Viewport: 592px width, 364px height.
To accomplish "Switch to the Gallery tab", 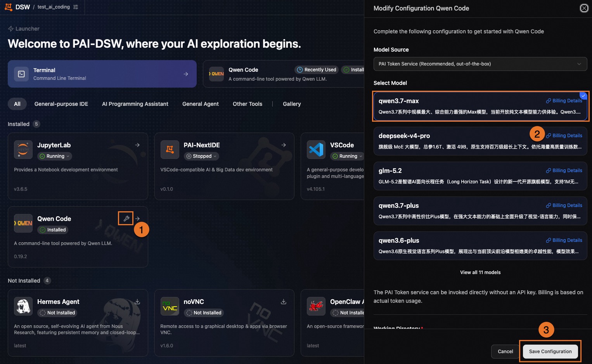I will pos(292,104).
